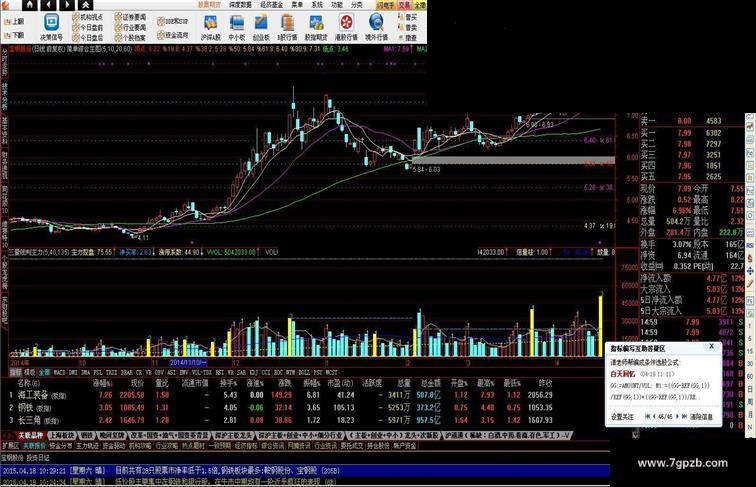This screenshot has width=756, height=487.
Task: Open 证券要闻 securities news
Action: tap(130, 17)
